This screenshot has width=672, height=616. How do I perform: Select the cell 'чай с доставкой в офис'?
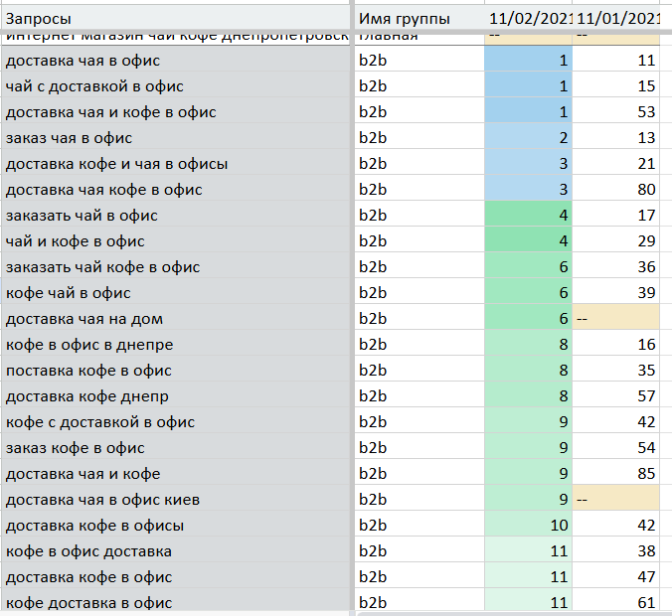[176, 86]
